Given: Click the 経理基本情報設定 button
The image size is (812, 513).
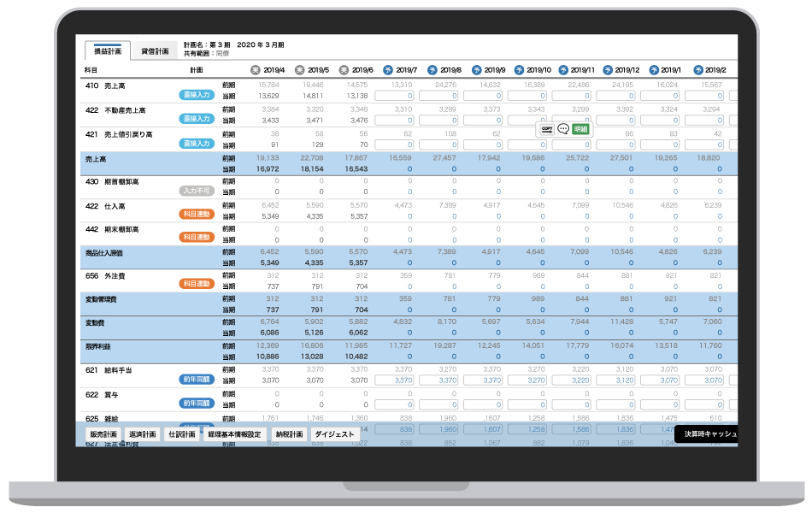Looking at the screenshot, I should click(235, 434).
